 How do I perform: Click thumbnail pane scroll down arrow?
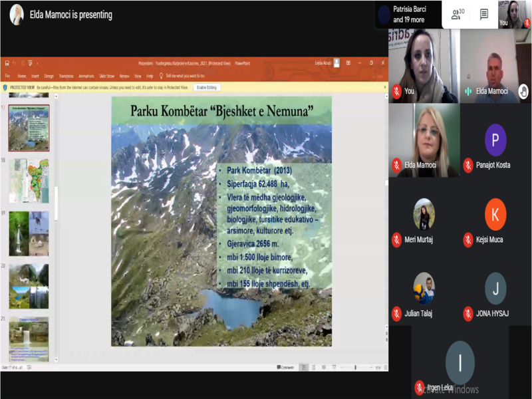coord(56,360)
